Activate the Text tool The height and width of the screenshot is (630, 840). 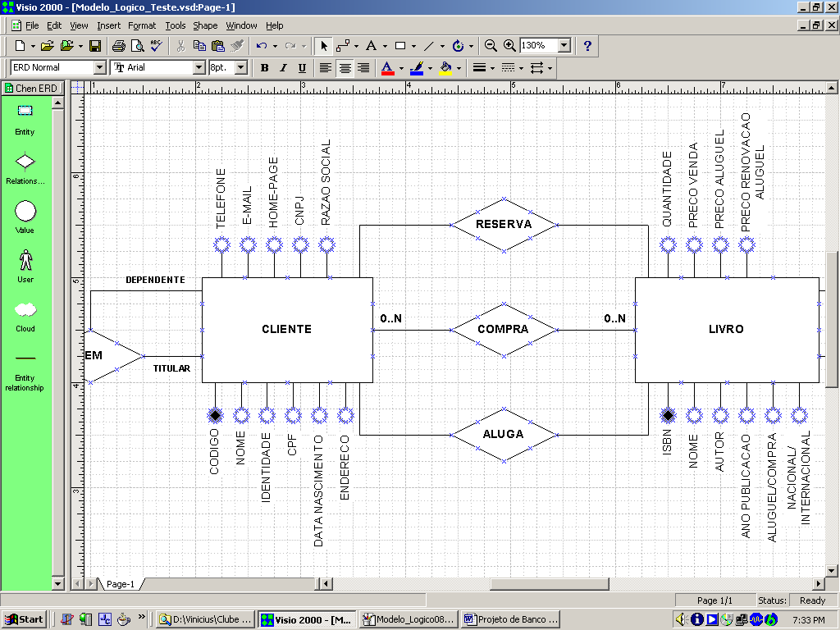pos(371,46)
